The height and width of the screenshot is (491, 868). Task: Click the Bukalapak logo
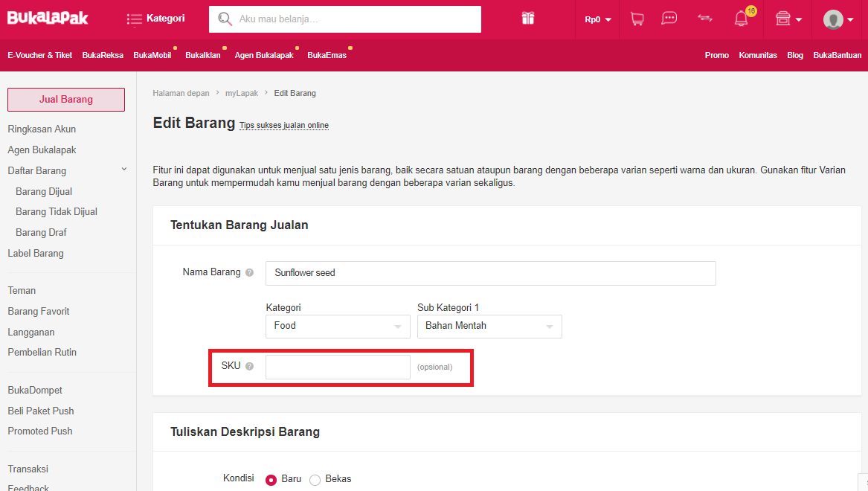click(x=48, y=19)
